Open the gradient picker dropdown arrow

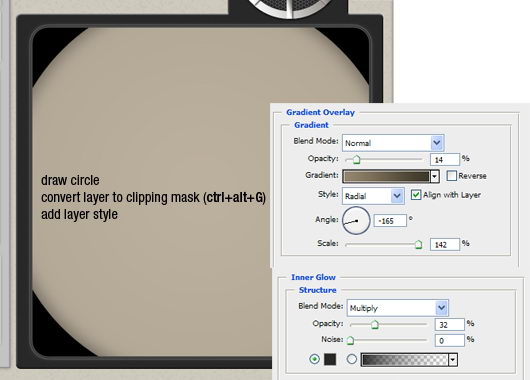point(434,176)
